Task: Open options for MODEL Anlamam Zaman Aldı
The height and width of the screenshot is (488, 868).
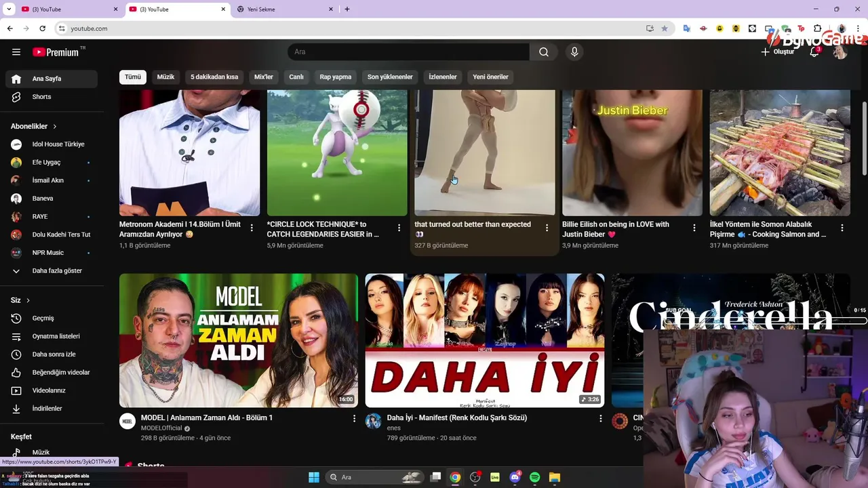Action: click(x=354, y=419)
